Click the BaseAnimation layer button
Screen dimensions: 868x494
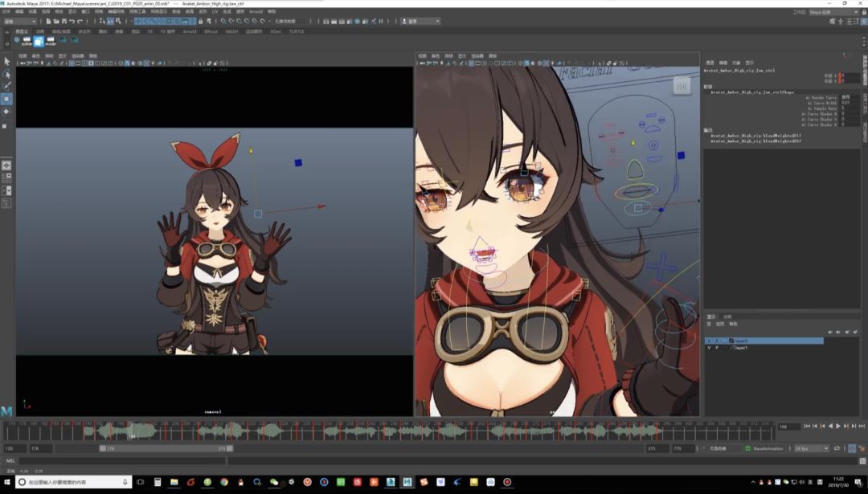(768, 448)
